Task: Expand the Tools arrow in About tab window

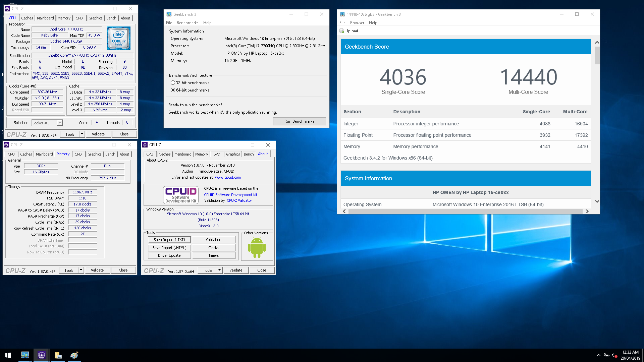Action: click(219, 270)
